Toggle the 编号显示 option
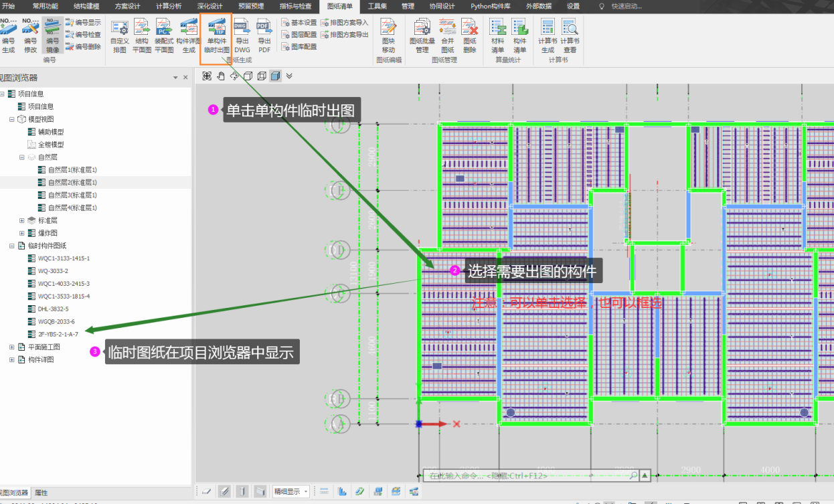Image resolution: width=834 pixels, height=504 pixels. click(84, 23)
